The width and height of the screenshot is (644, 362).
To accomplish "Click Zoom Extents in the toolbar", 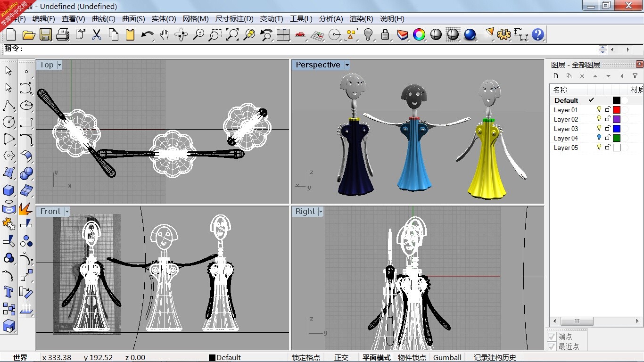I will click(232, 34).
